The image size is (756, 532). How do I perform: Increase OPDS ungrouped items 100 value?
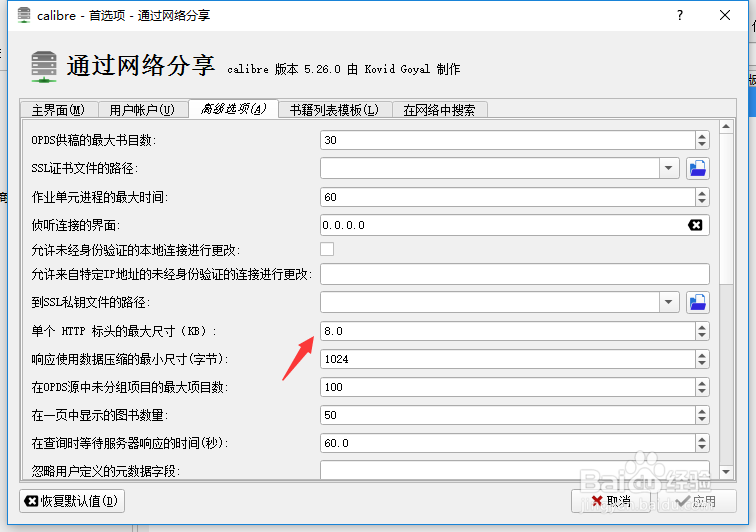(x=702, y=383)
